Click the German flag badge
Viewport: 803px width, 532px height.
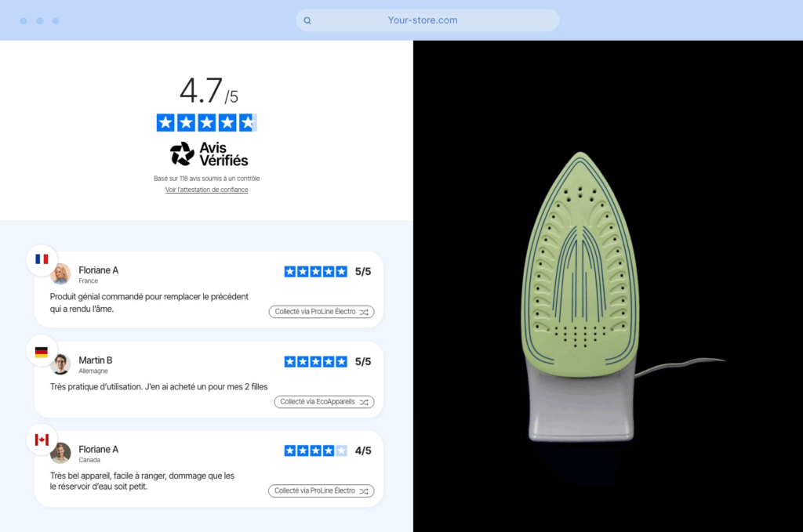pyautogui.click(x=42, y=352)
